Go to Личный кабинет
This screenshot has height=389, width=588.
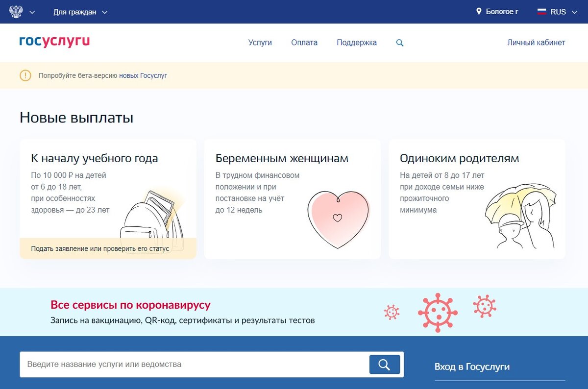tap(536, 43)
